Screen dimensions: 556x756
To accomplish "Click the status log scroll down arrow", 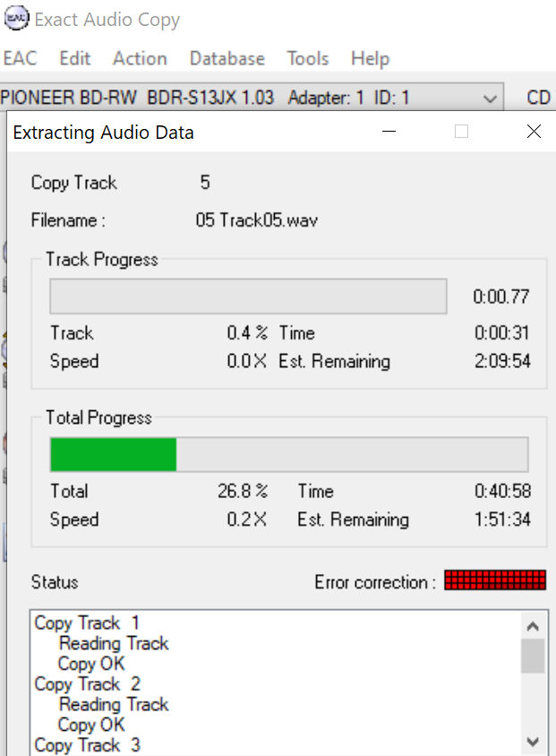I will pos(533,742).
